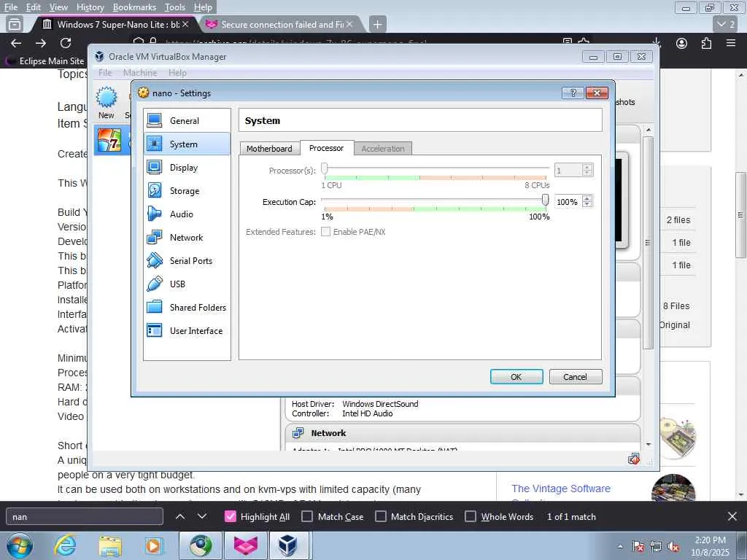
Task: Click the taskbar clock showing 2:20 PM
Action: [x=711, y=546]
